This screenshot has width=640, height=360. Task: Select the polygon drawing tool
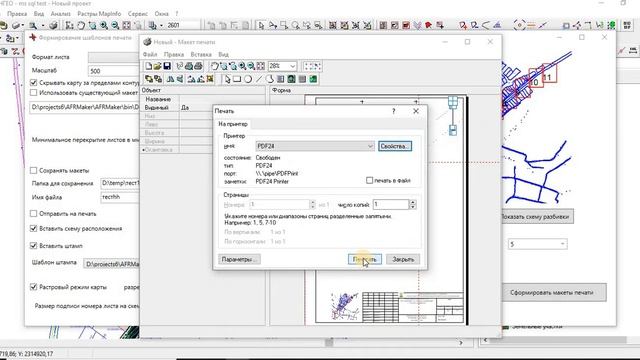coord(269,79)
